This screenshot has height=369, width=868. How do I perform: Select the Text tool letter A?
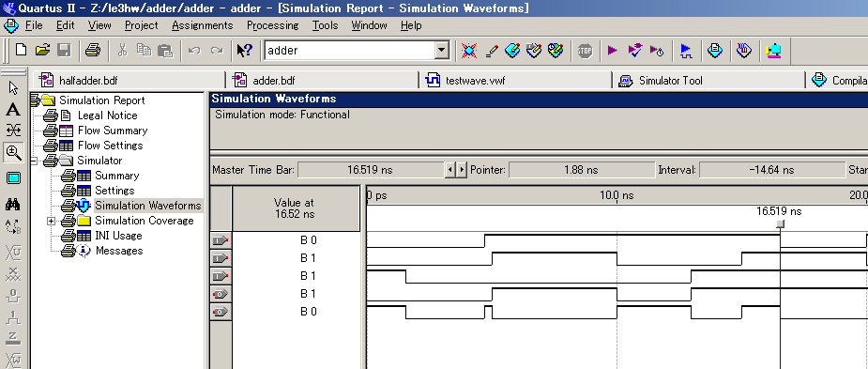click(13, 109)
